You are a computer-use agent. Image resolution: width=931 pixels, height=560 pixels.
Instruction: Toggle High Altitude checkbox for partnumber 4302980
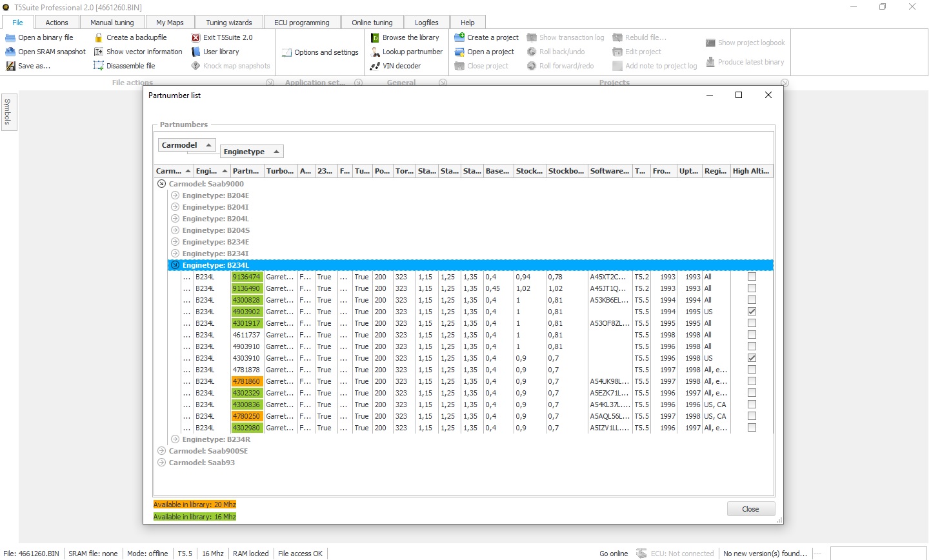tap(752, 428)
